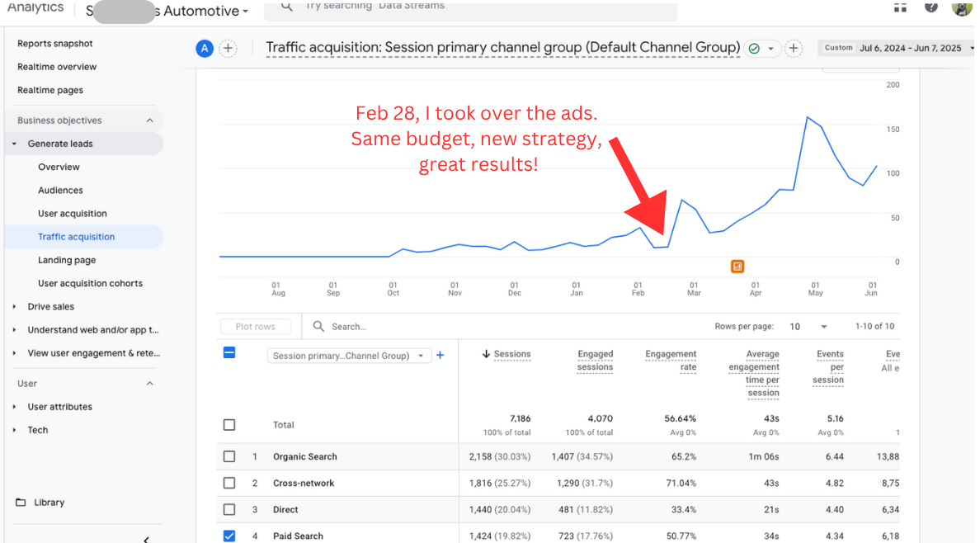Add a filter with the plus beside the title
The image size is (980, 543).
coord(794,48)
